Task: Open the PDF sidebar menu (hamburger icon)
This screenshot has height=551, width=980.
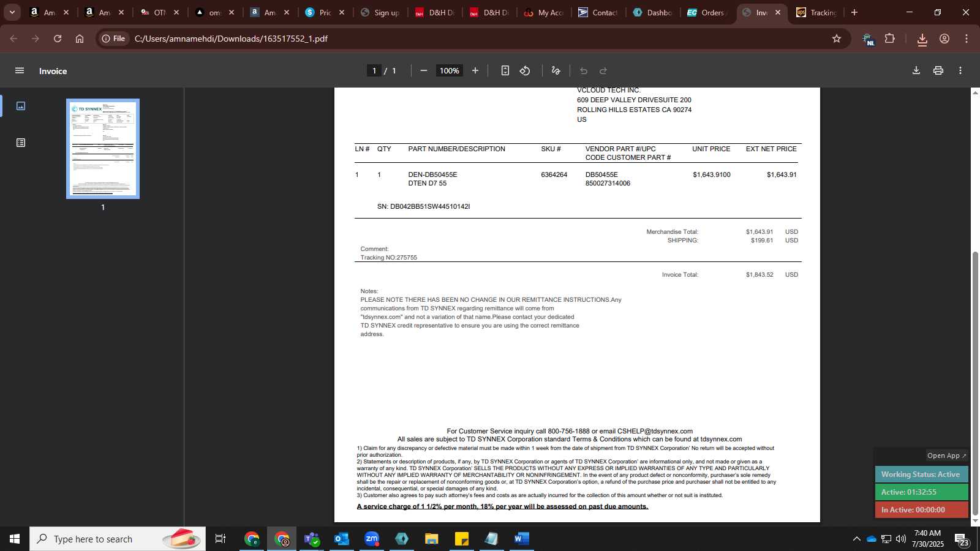Action: [x=20, y=71]
